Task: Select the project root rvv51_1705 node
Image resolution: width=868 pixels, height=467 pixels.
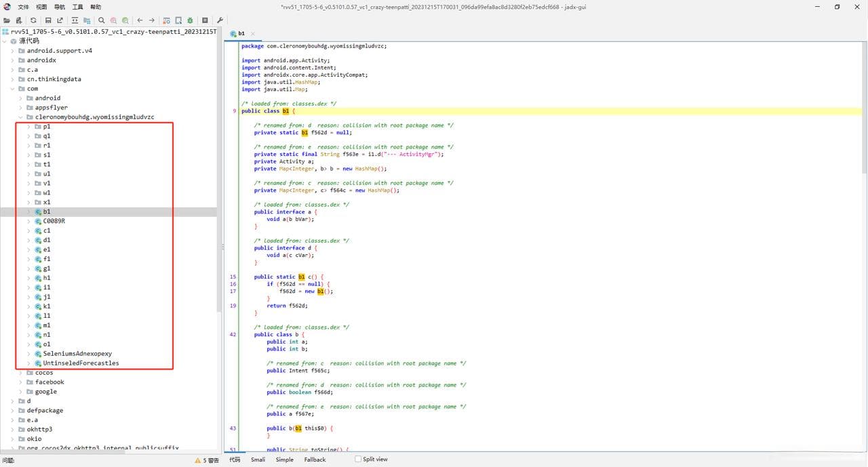Action: 109,32
